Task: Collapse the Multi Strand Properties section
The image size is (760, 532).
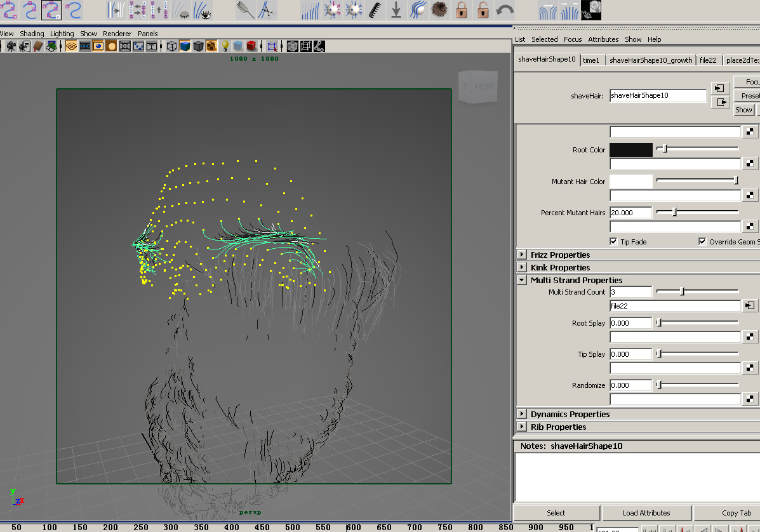Action: tap(521, 279)
